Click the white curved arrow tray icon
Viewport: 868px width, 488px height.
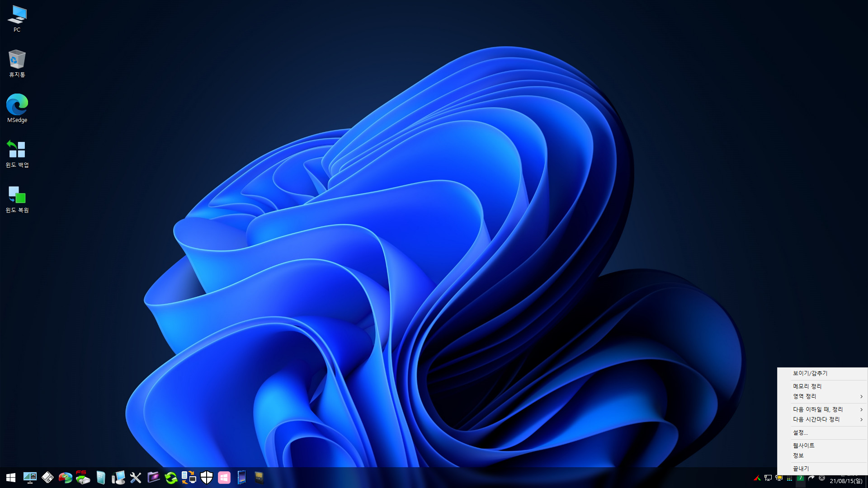coord(811,478)
